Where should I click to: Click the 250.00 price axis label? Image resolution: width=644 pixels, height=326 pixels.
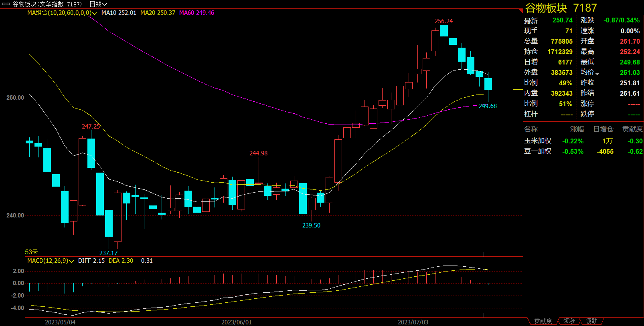pyautogui.click(x=15, y=98)
